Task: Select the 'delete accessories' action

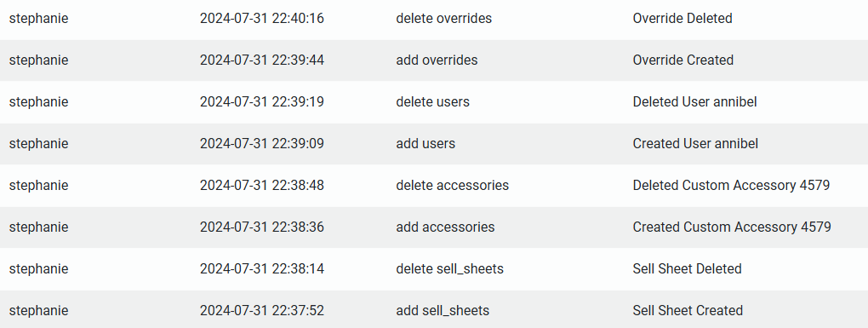Action: (x=452, y=185)
